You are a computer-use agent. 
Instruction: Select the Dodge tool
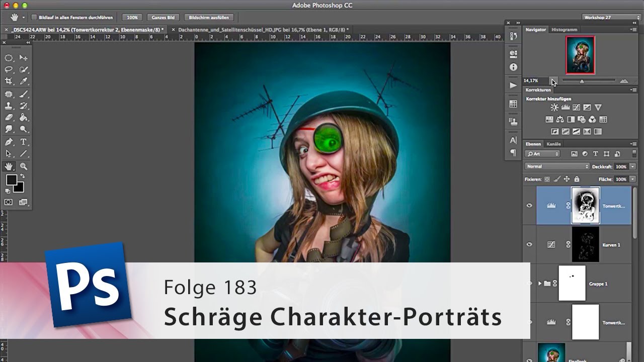(23, 129)
